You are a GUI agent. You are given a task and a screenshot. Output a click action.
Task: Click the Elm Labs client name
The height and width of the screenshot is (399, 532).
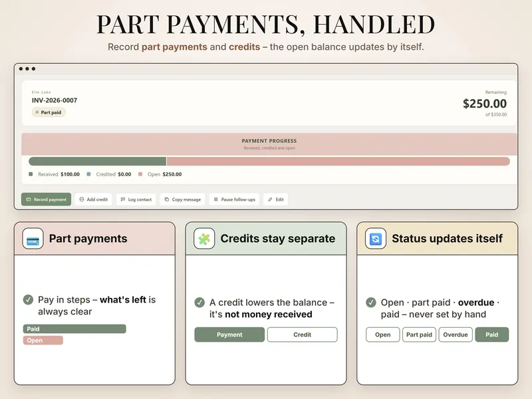pyautogui.click(x=41, y=92)
